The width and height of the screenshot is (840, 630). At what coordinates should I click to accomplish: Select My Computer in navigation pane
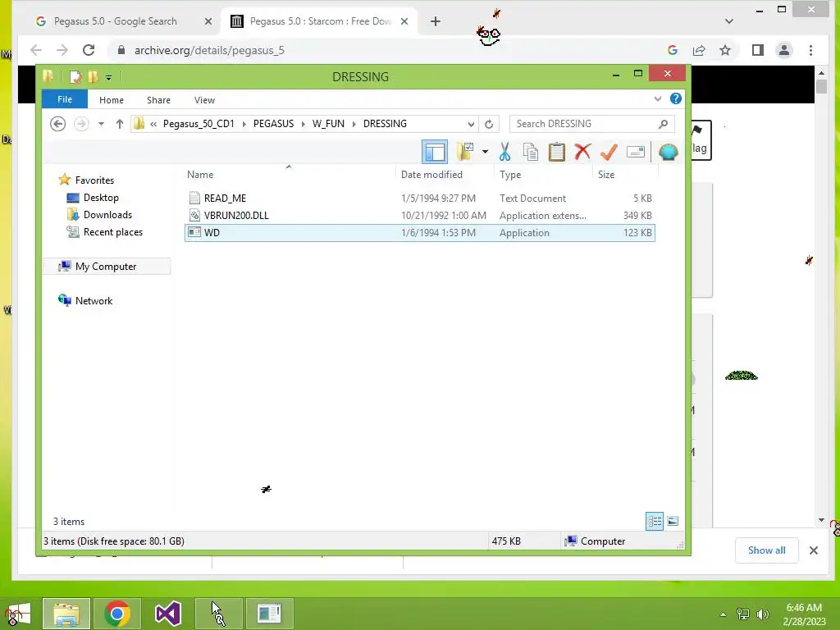click(x=106, y=267)
